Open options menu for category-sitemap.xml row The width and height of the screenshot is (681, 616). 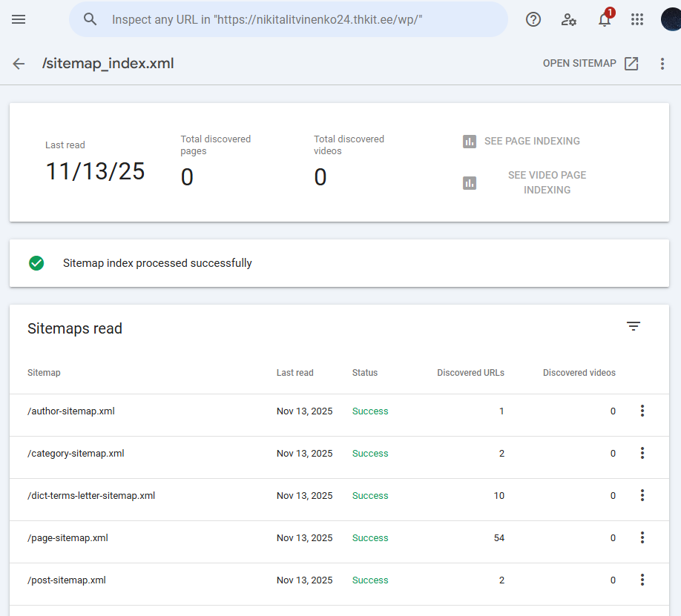click(642, 453)
